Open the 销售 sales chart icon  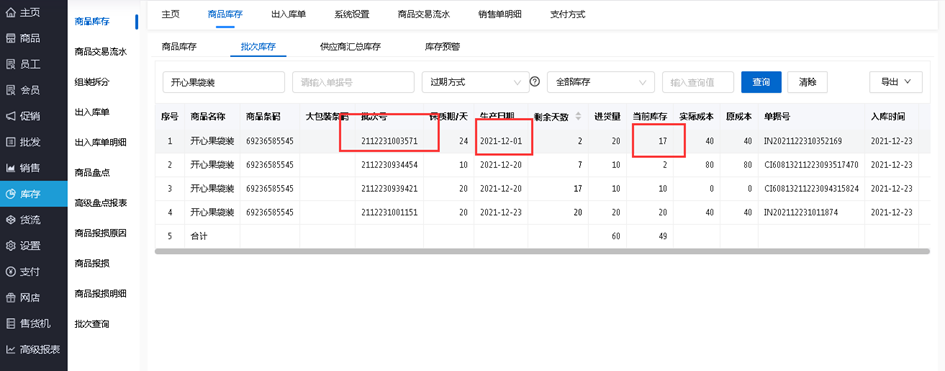click(10, 168)
